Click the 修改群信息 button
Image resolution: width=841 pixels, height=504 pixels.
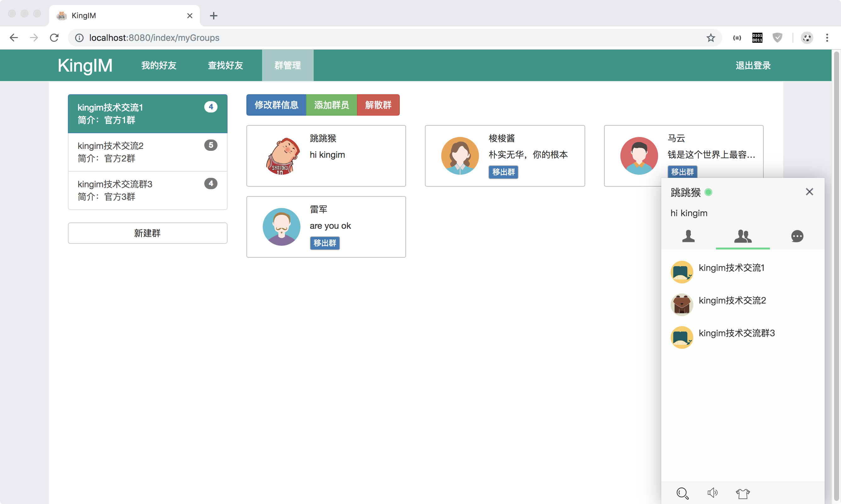(276, 105)
